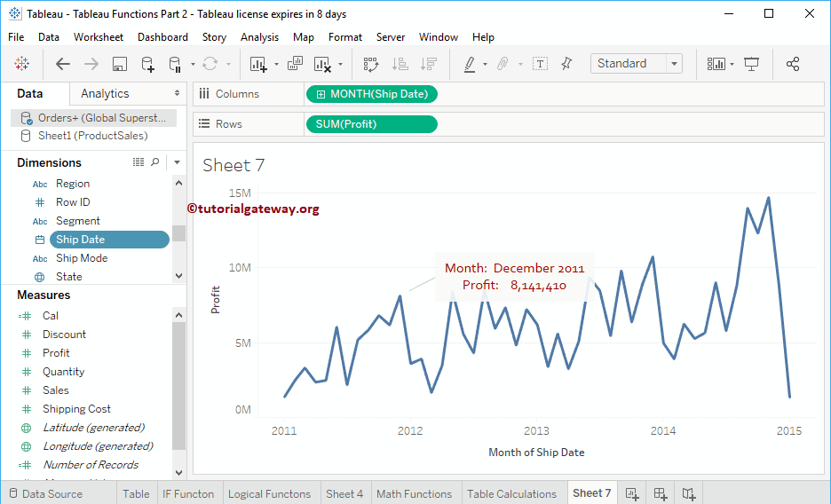Click the Save workbook icon
831x504 pixels.
(120, 64)
